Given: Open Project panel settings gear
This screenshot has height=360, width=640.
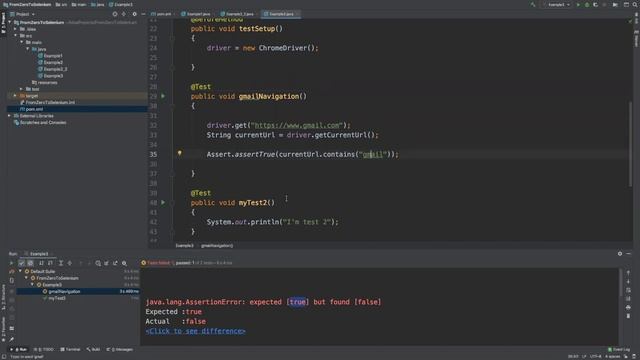Looking at the screenshot, I should [x=134, y=14].
